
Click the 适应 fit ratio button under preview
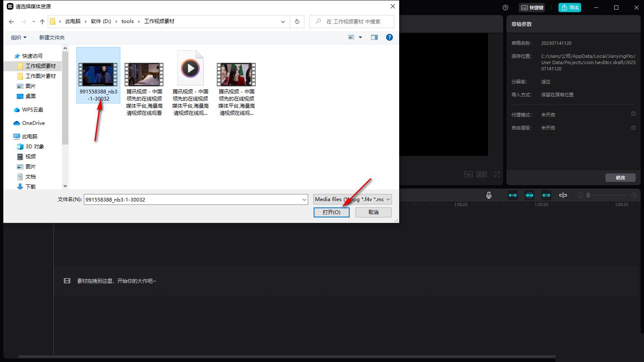[481, 174]
